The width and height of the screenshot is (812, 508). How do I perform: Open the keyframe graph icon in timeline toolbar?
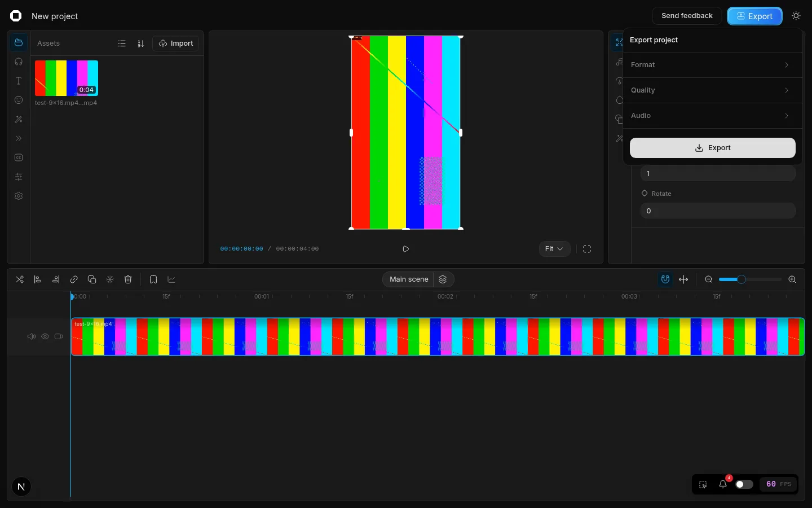pyautogui.click(x=171, y=279)
